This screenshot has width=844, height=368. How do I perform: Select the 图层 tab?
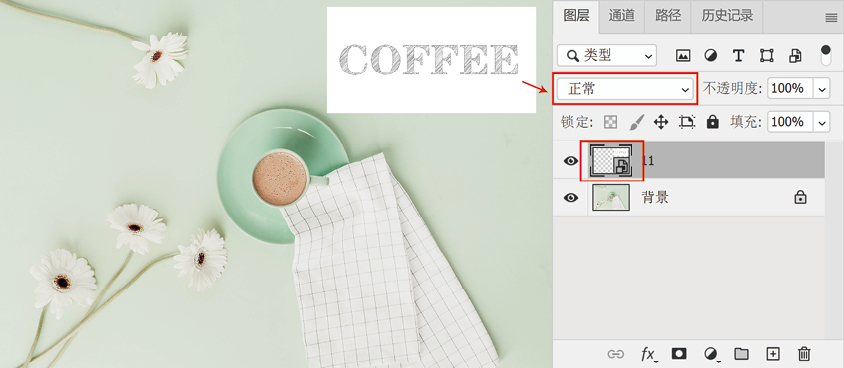(x=576, y=17)
